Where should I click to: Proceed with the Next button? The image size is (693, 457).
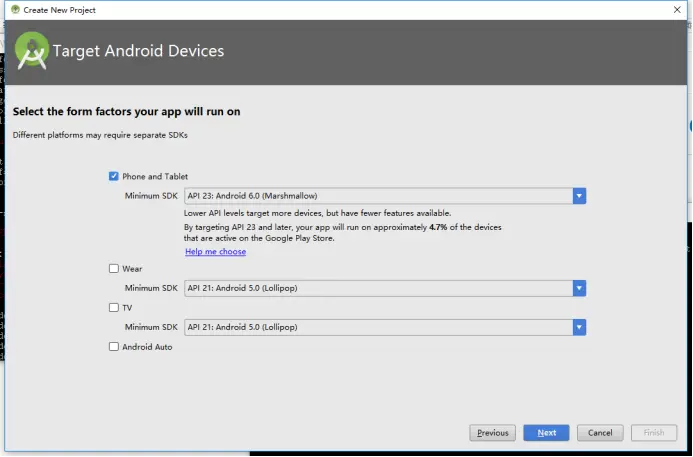[x=546, y=433]
